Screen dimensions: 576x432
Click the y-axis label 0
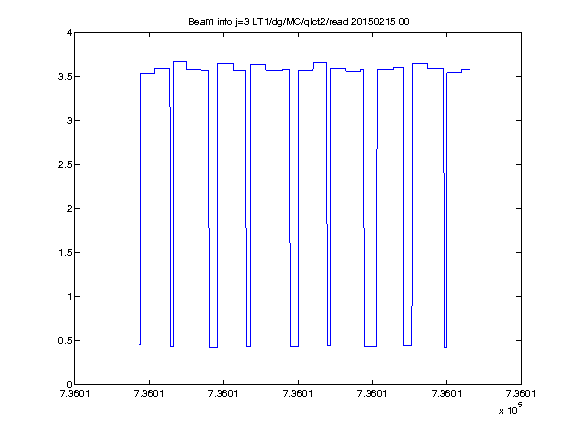click(x=69, y=385)
